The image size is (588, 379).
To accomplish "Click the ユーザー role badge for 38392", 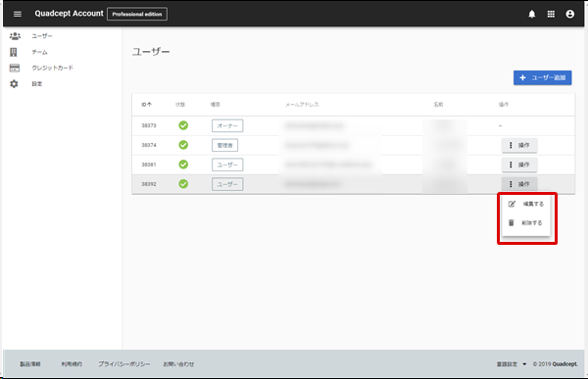I will click(227, 184).
